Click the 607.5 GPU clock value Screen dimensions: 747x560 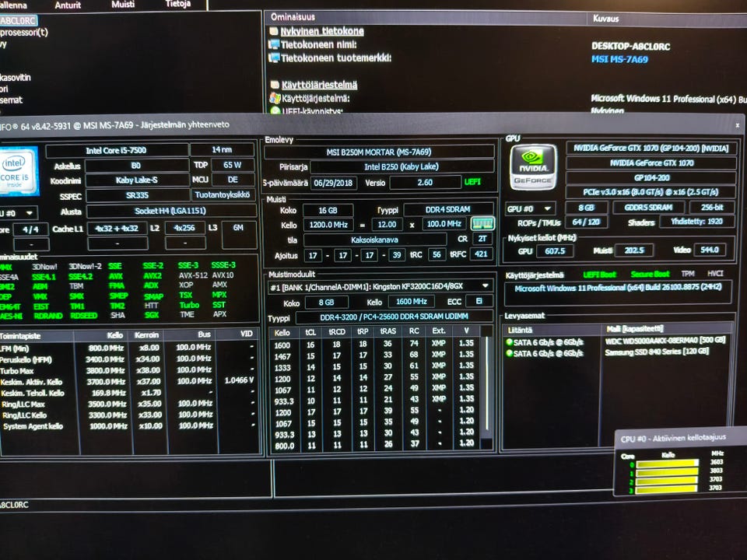[x=555, y=251]
